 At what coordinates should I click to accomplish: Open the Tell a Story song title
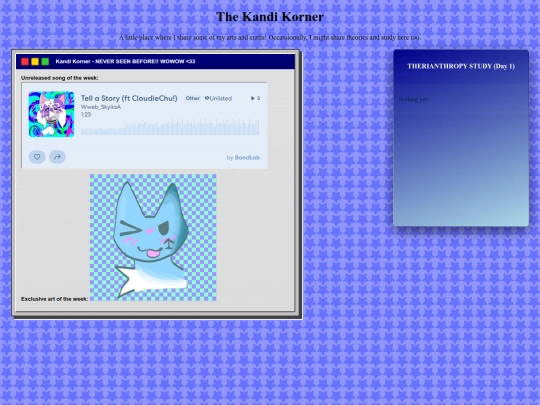pos(129,98)
